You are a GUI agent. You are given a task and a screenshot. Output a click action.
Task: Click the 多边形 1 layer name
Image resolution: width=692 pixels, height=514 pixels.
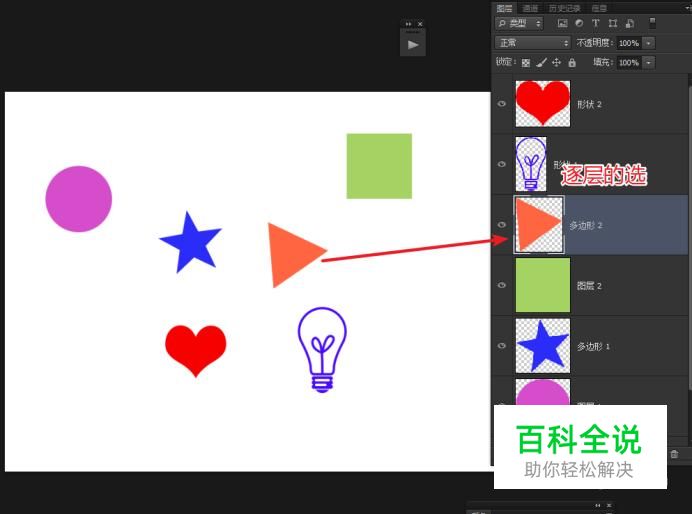(594, 346)
